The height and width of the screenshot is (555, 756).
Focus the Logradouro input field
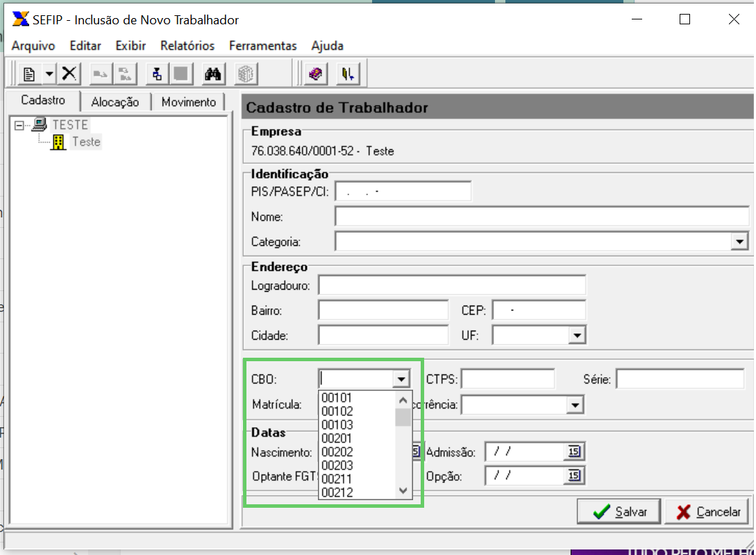tap(452, 285)
